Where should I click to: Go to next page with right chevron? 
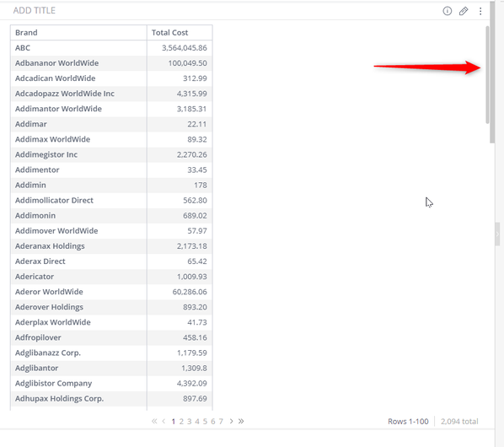(x=231, y=421)
